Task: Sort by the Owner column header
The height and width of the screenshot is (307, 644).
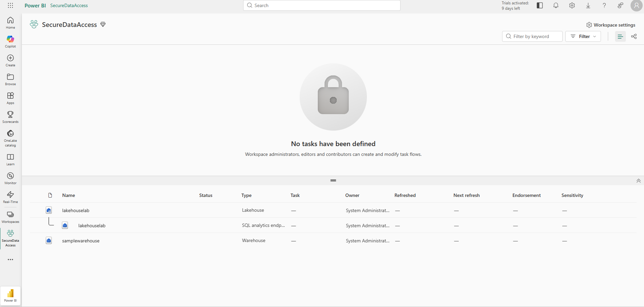Action: [x=352, y=195]
